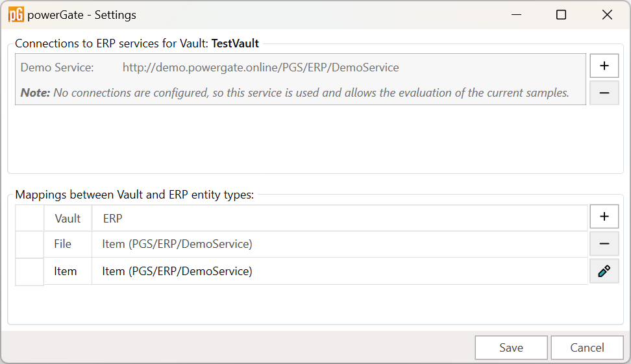Screen dimensions: 631x364
Task: Select the Item mapping row
Action: coord(302,271)
